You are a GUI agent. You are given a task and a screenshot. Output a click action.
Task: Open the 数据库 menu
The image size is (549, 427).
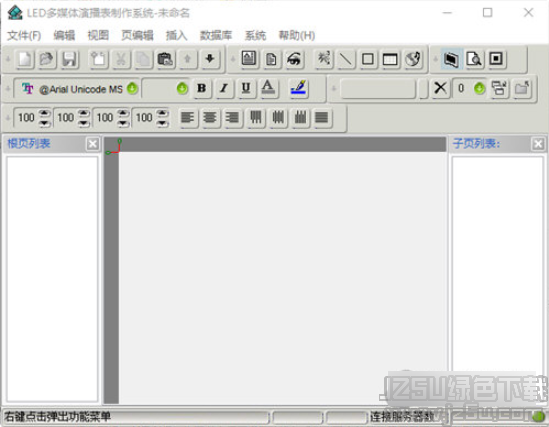point(216,35)
